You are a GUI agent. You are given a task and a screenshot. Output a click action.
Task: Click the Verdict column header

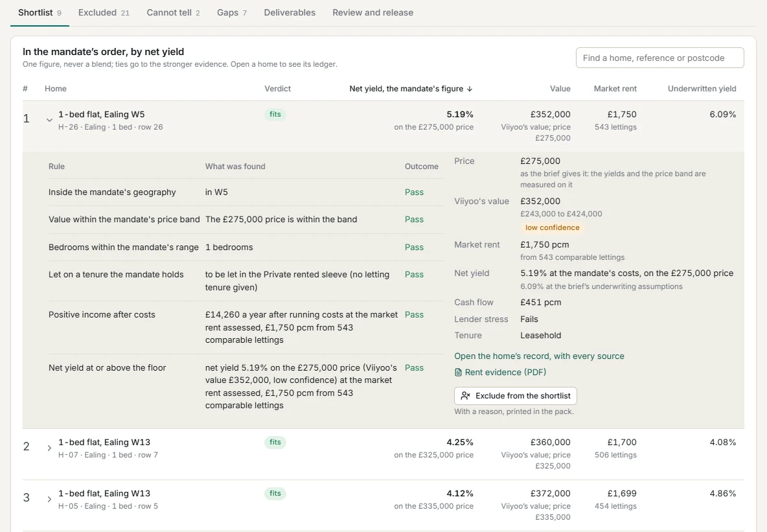tap(277, 89)
